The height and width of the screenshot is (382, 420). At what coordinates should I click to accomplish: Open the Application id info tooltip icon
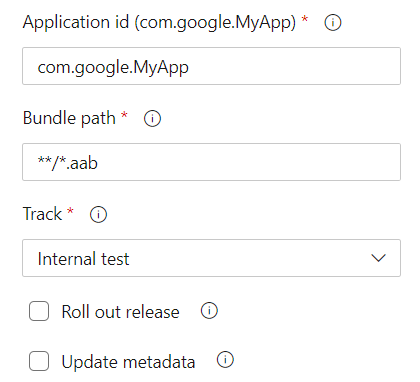(333, 23)
